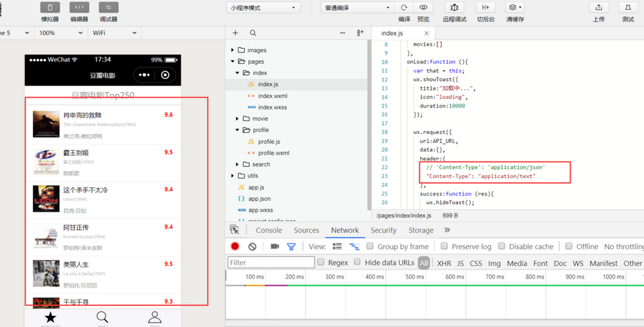This screenshot has width=644, height=327.
Task: Click the Léon movie poster thumbnail
Action: 46,199
